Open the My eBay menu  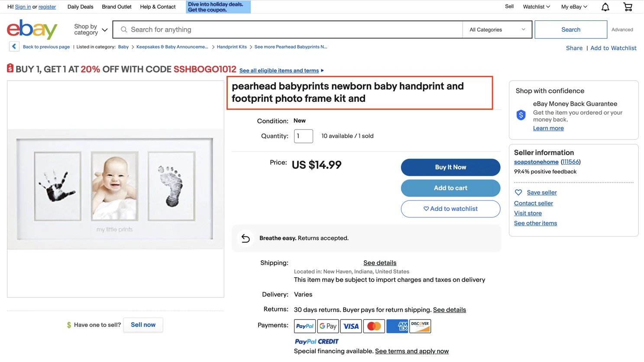click(x=574, y=7)
